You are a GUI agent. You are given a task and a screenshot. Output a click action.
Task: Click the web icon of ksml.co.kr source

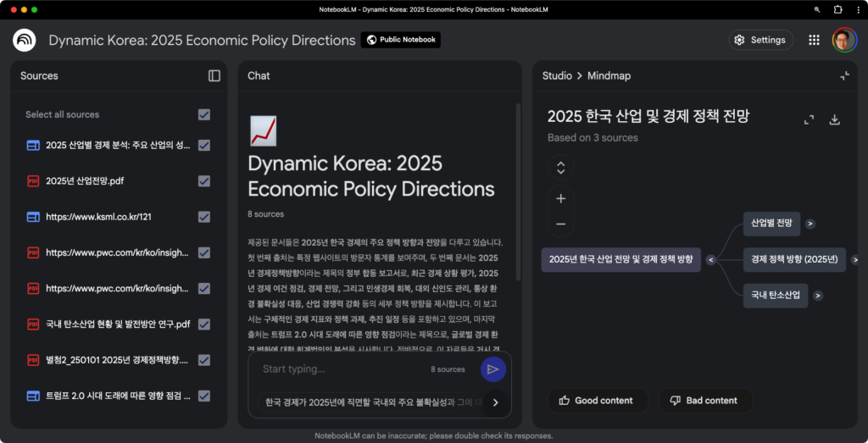[x=33, y=217]
